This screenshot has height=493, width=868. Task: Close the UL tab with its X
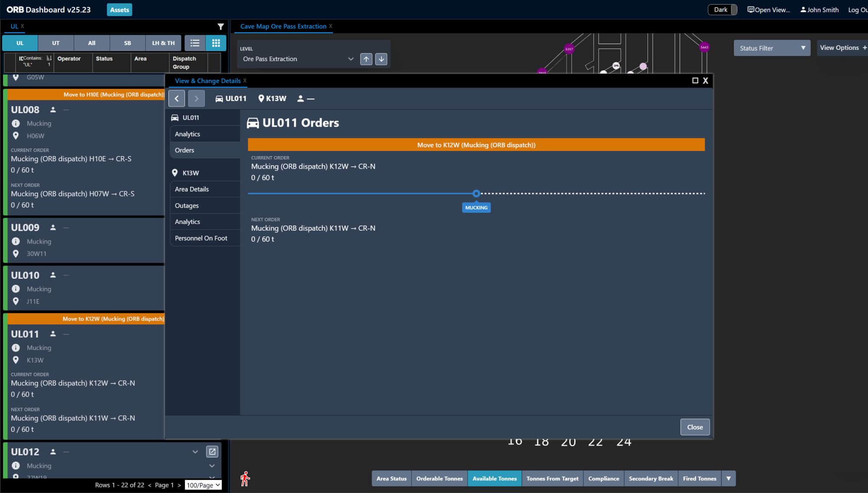tap(23, 26)
